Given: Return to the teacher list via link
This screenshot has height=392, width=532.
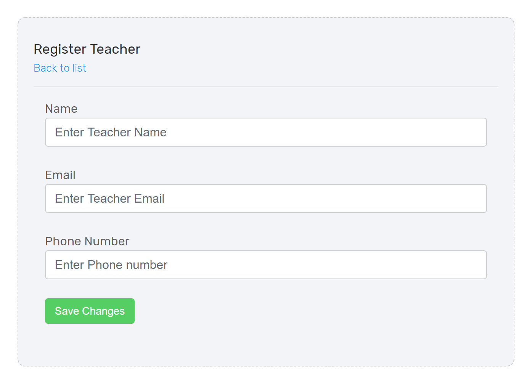Looking at the screenshot, I should [60, 68].
